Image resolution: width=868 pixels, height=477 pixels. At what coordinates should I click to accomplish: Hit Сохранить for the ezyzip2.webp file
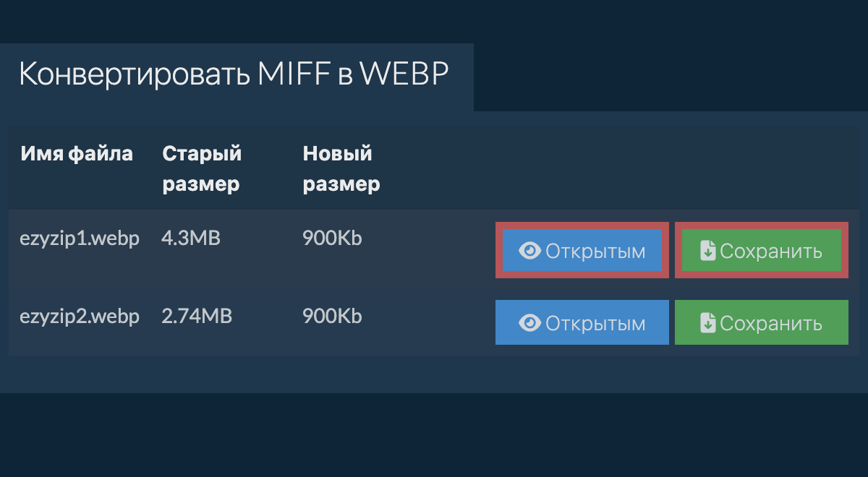tap(761, 323)
